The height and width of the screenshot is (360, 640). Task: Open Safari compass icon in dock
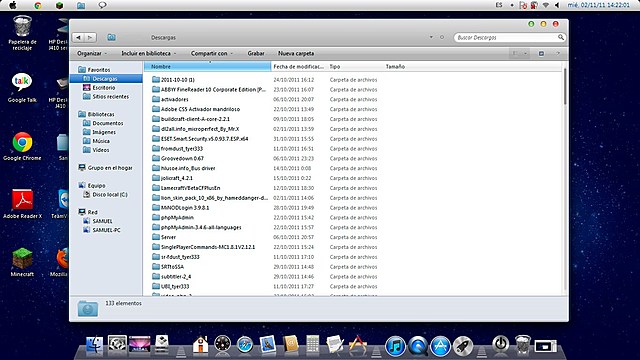[x=245, y=345]
